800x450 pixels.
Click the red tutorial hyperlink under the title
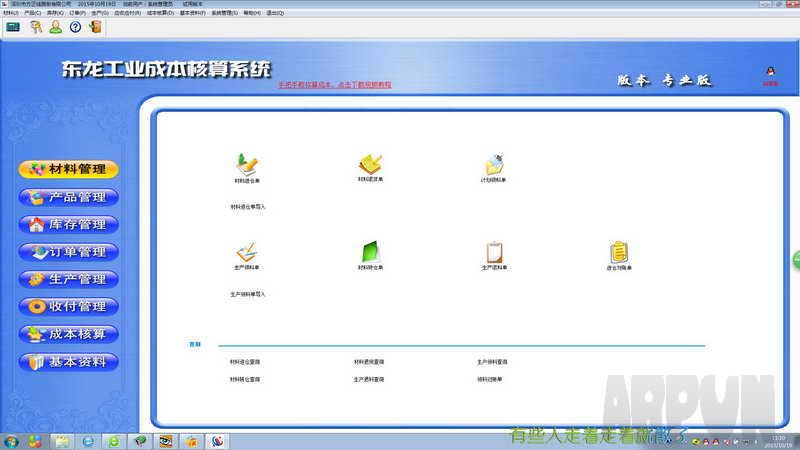point(334,85)
